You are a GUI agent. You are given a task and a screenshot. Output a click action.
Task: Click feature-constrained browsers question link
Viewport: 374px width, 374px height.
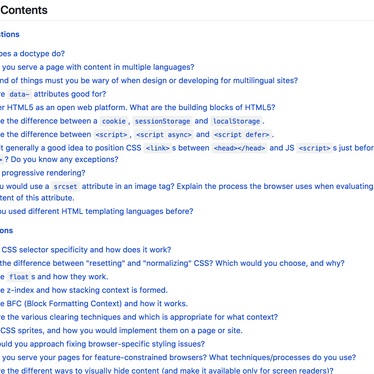pos(178,357)
